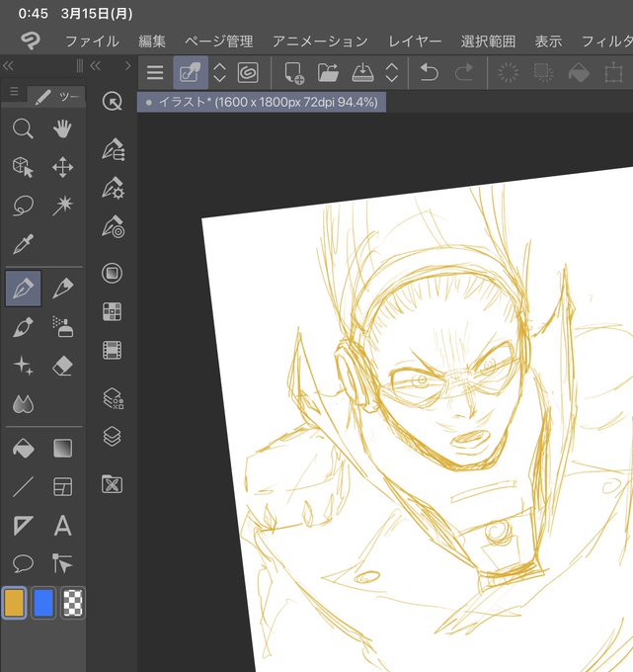The width and height of the screenshot is (633, 672).
Task: Open the Sub Tool palette icon
Action: pyautogui.click(x=113, y=149)
